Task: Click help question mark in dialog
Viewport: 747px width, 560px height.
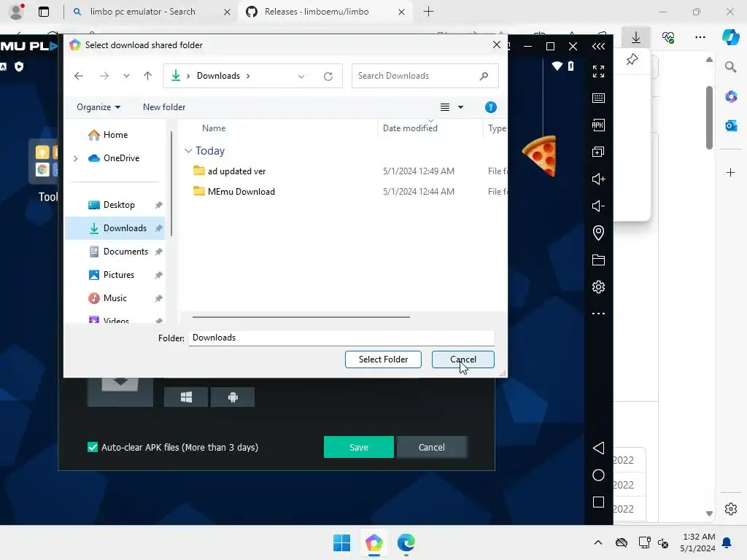Action: tap(491, 107)
